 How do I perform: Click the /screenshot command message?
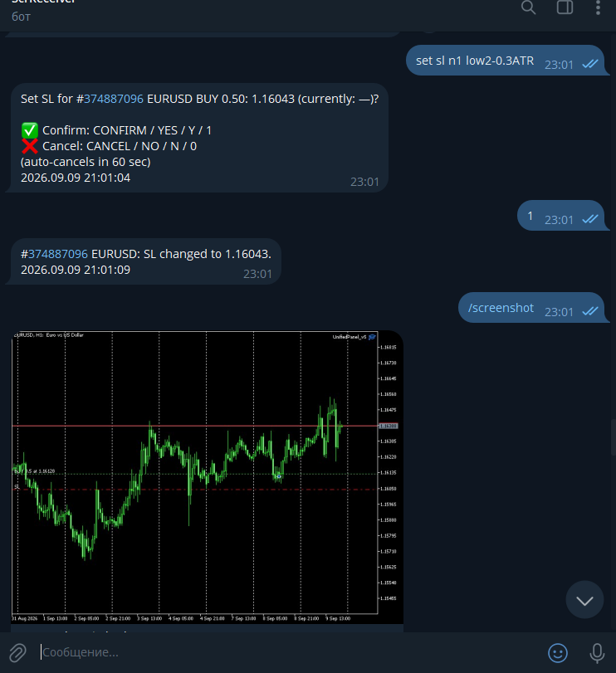(x=501, y=308)
